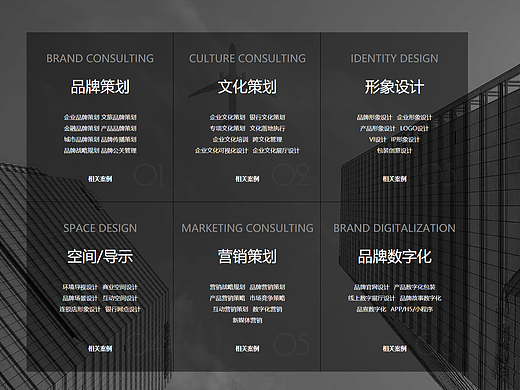
Task: Click 产品品牌策划 service text
Action: coord(119,128)
